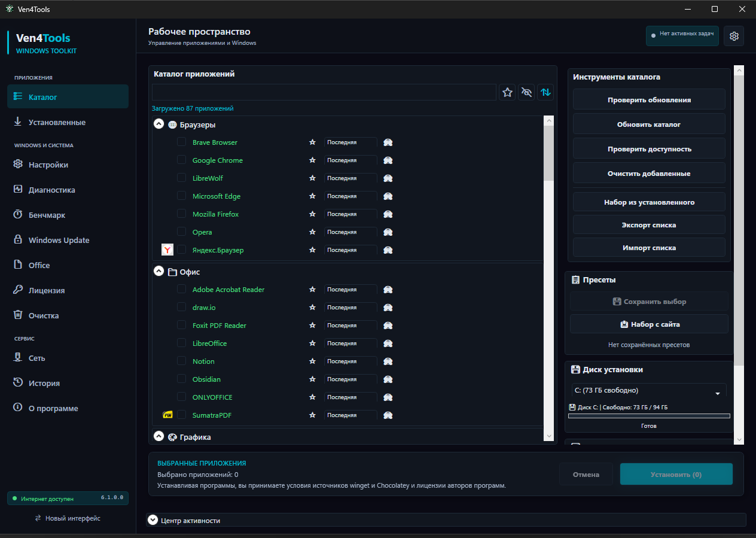Open the Установленные section
Screen dimensions: 756x538
68,122
